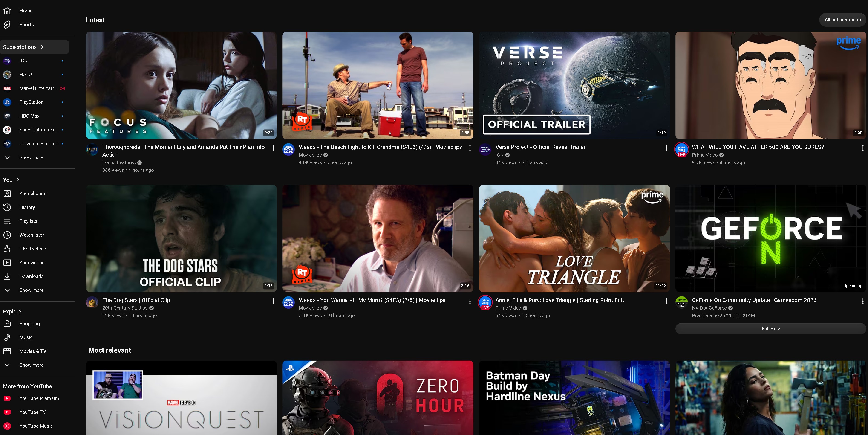The image size is (868, 435).
Task: Click the Prime Video LIVE avatar beside Love Triangle video
Action: [485, 302]
